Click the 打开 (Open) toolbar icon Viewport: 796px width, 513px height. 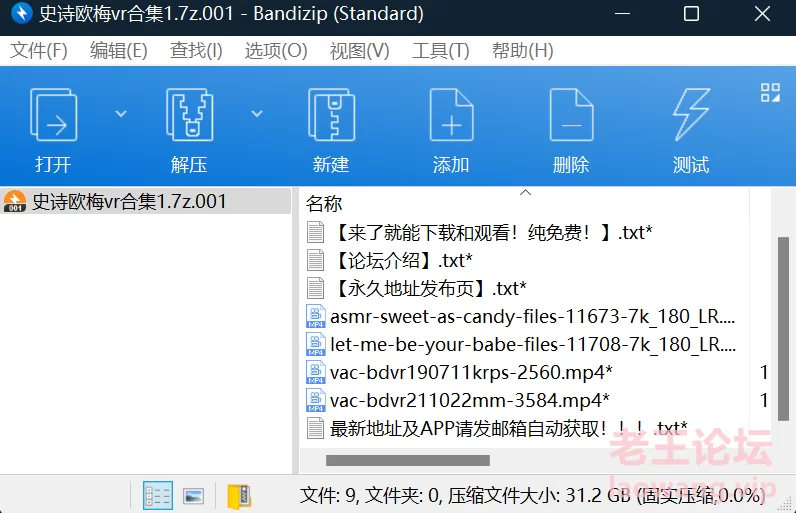53,115
